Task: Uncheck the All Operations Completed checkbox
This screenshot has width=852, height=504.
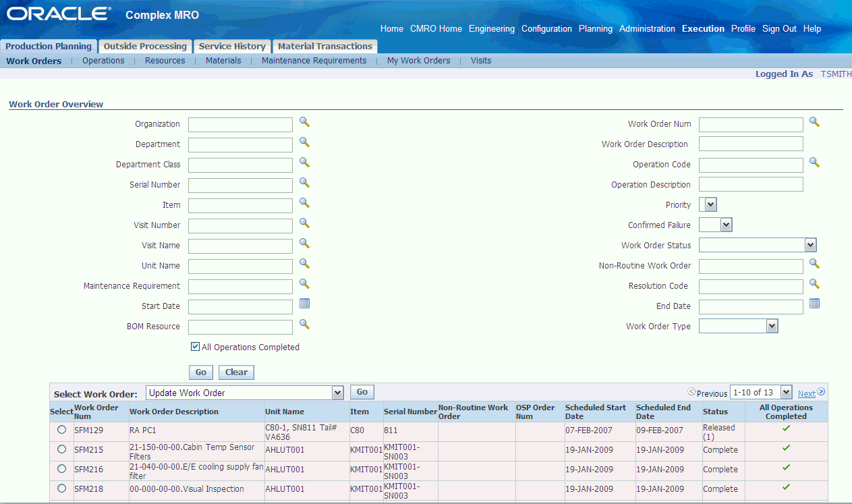Action: point(196,347)
